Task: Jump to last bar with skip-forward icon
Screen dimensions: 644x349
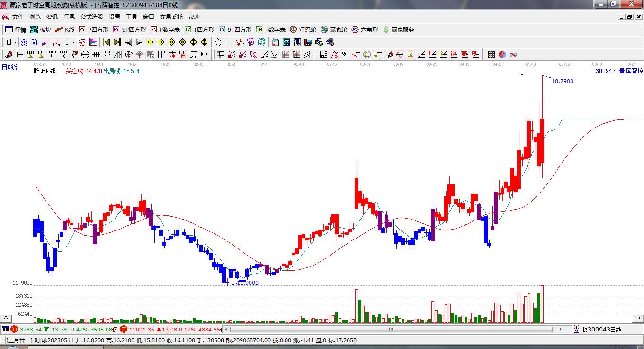Action: click(117, 42)
